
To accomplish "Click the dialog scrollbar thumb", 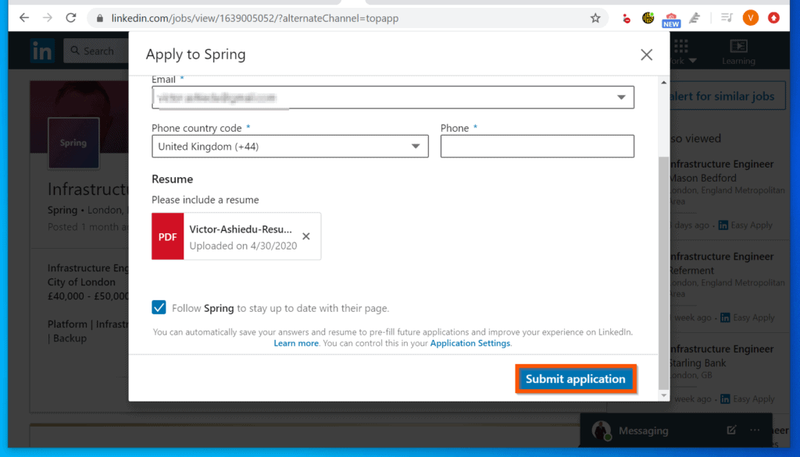I will [663, 273].
